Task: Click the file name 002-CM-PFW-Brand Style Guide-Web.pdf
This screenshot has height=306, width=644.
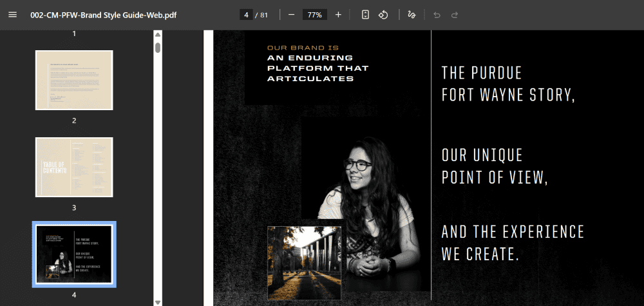Action: [x=104, y=15]
